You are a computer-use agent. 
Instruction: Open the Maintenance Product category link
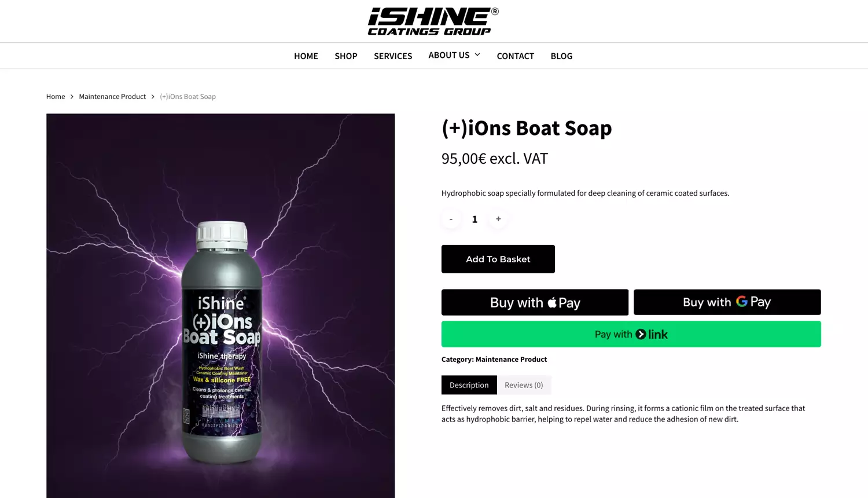pyautogui.click(x=511, y=360)
